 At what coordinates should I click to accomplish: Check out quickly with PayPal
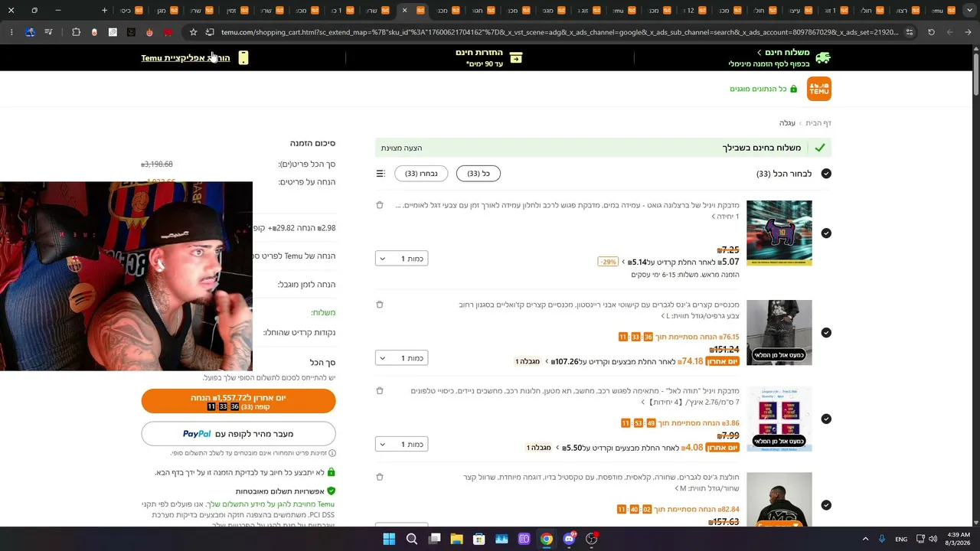coord(238,434)
